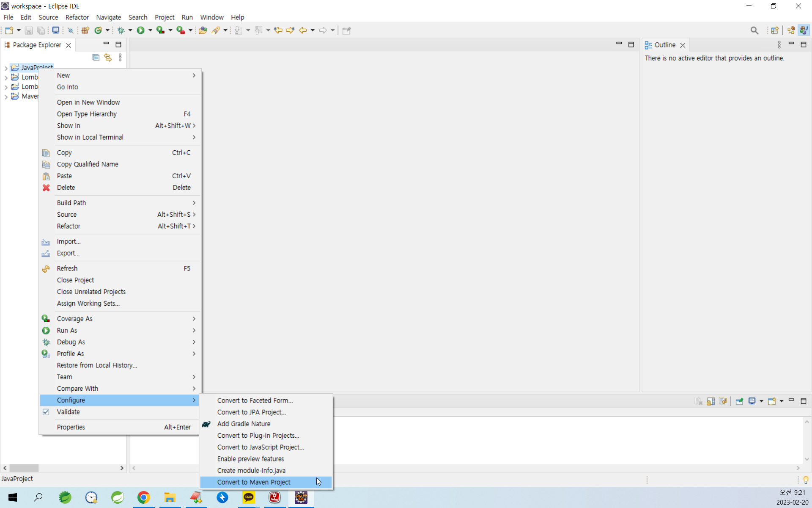
Task: Click the New Java Package toolbar icon
Action: coord(85,30)
